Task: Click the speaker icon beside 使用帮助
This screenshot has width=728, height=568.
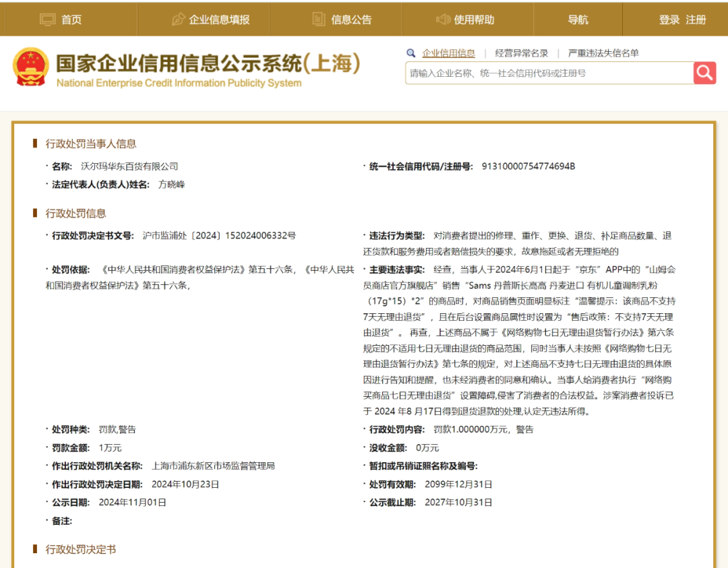Action: pos(444,20)
